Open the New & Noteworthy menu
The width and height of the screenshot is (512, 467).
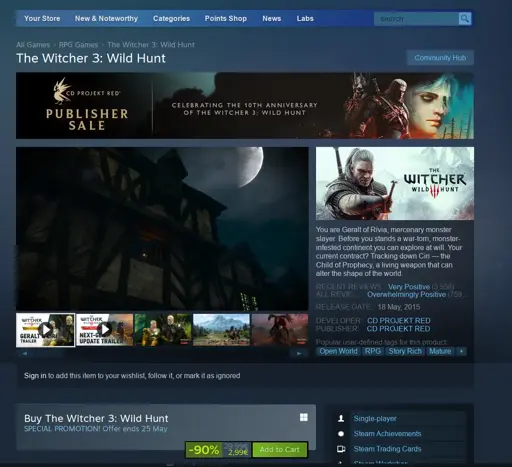tap(106, 19)
